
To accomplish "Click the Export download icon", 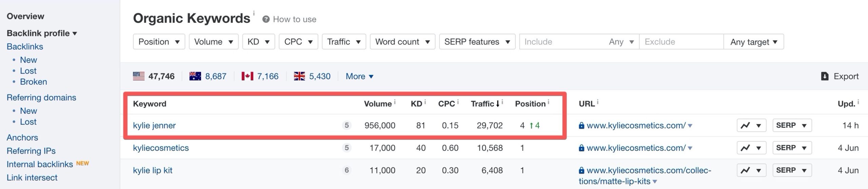I will 825,76.
